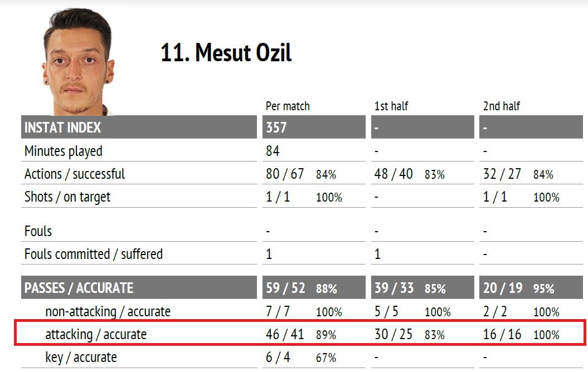
Task: Click the '11. Mesut Ozil' heading
Action: [x=226, y=52]
